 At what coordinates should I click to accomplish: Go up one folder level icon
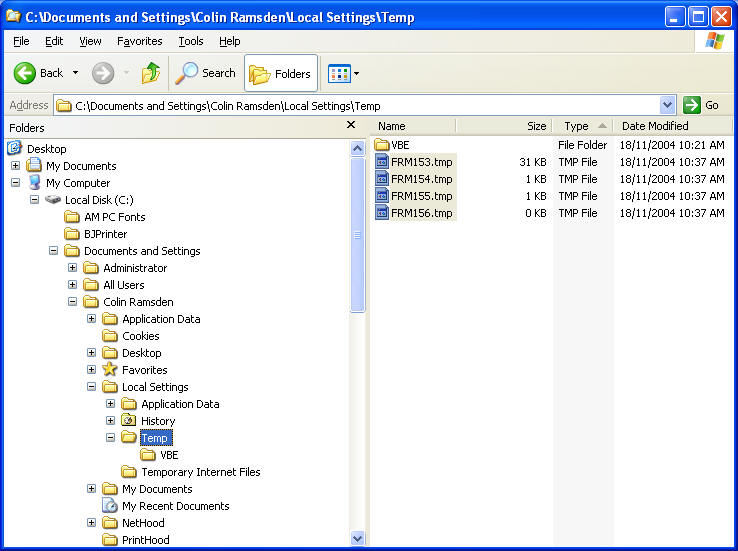(151, 73)
